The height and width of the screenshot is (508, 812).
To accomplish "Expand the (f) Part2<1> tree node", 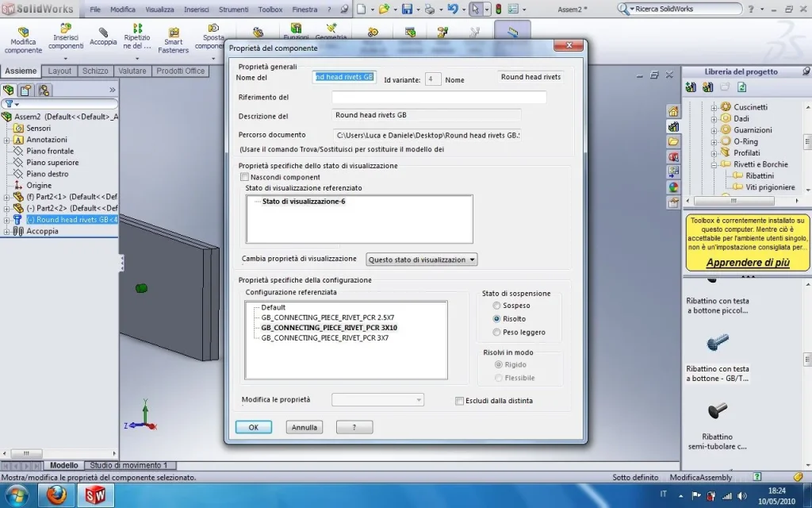I will pyautogui.click(x=6, y=197).
